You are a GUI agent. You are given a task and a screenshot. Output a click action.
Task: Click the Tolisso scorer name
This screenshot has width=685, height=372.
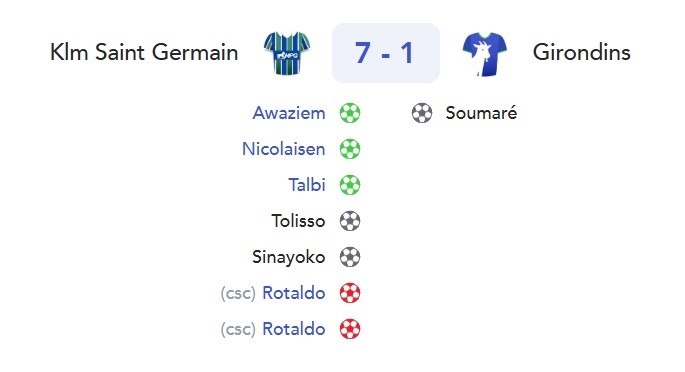click(x=298, y=221)
